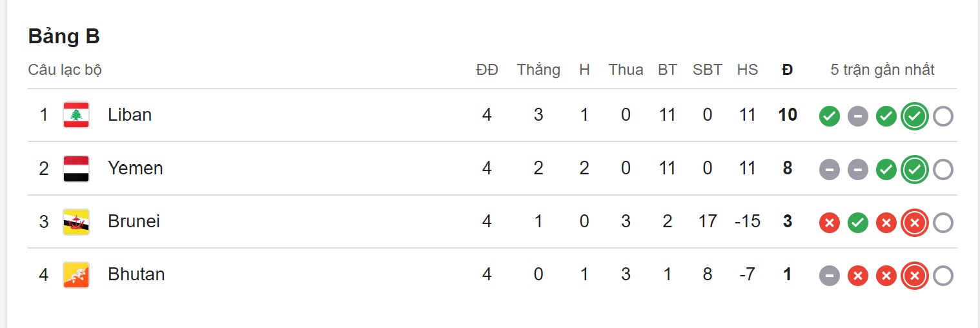Click Liban's most recent highlighted win icon
This screenshot has width=980, height=328.
click(914, 117)
